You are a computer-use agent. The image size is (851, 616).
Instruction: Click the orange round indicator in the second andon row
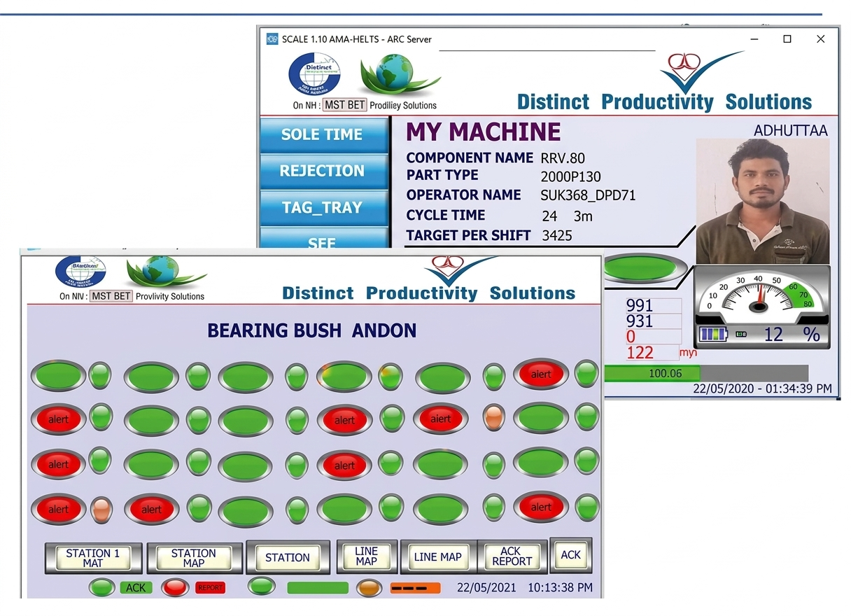[494, 418]
